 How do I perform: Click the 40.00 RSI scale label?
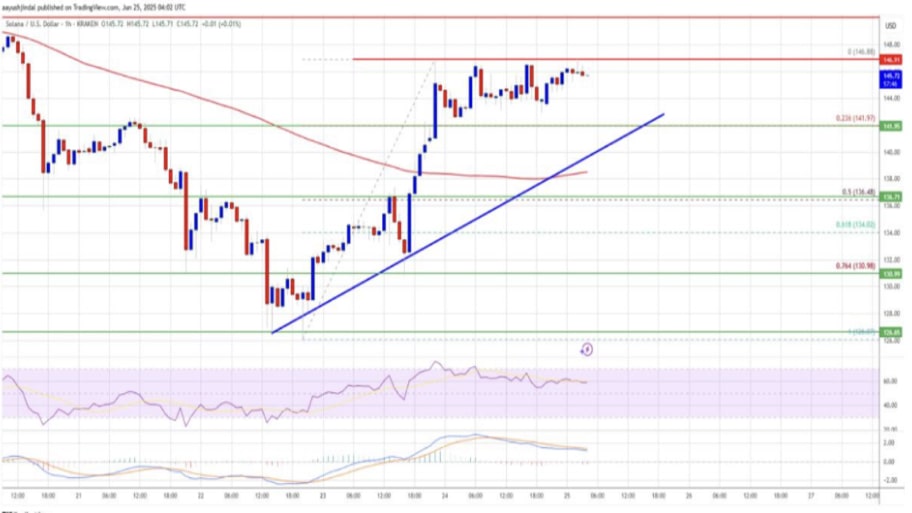(890, 405)
